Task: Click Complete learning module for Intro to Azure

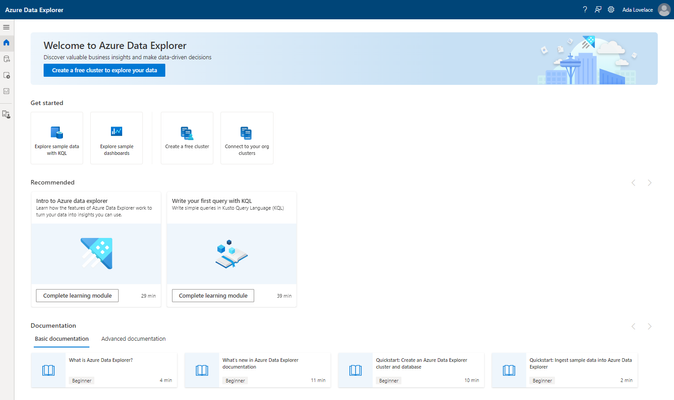Action: [x=77, y=296]
